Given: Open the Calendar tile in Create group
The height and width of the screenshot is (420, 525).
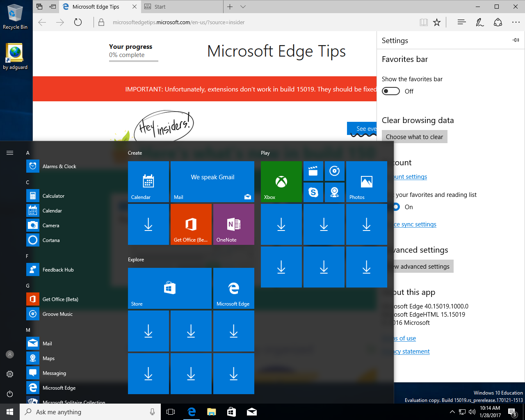Looking at the screenshot, I should tap(148, 182).
